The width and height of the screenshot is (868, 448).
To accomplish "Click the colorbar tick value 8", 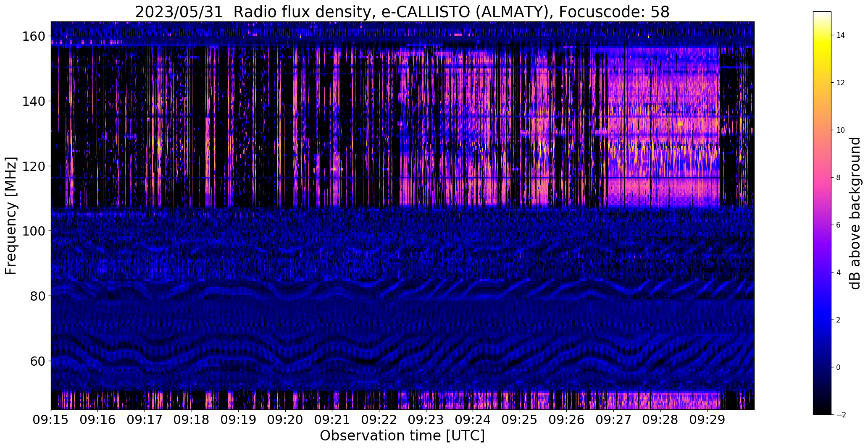I will (x=839, y=178).
